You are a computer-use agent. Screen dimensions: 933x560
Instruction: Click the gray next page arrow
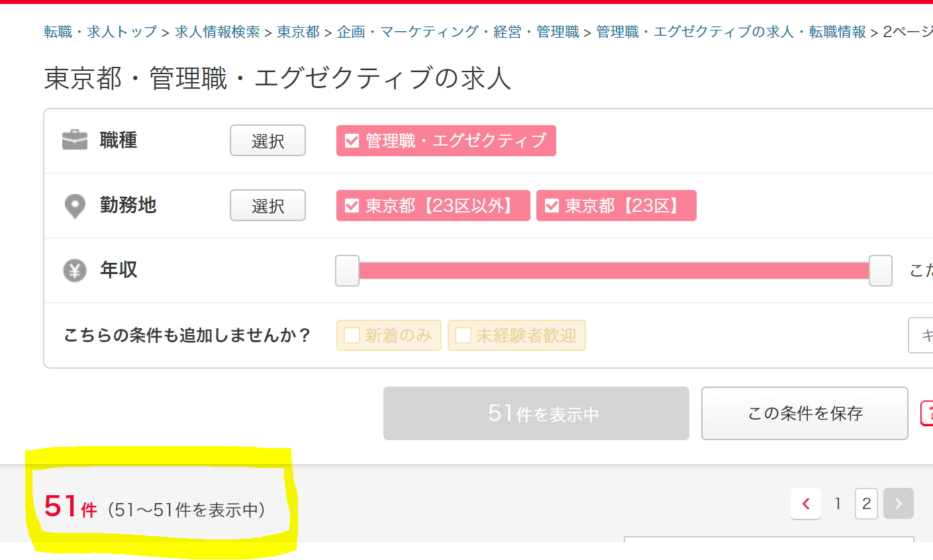point(899,504)
